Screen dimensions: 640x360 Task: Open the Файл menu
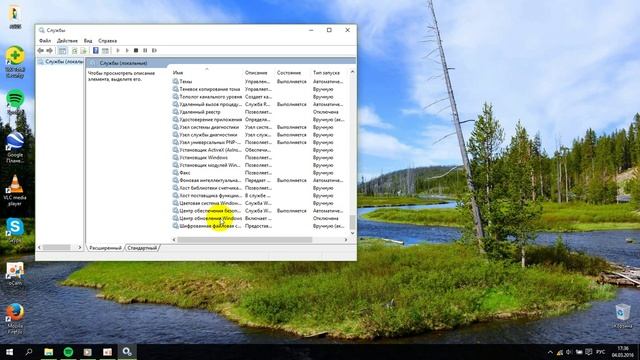point(45,41)
